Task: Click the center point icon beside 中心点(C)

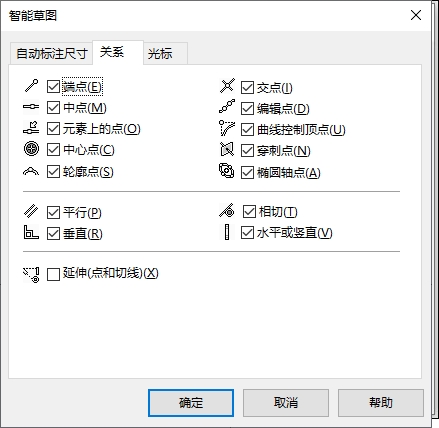Action: click(x=31, y=149)
